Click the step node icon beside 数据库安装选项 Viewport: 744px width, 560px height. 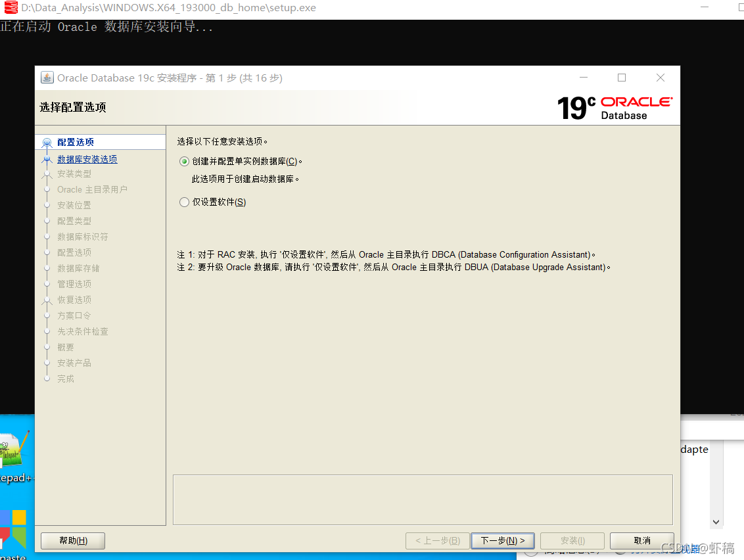[x=47, y=158]
